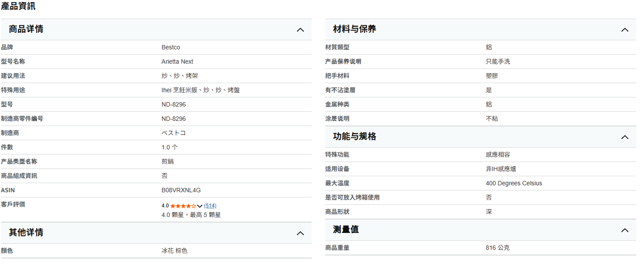Click the 测量值 section heading

pyautogui.click(x=346, y=229)
